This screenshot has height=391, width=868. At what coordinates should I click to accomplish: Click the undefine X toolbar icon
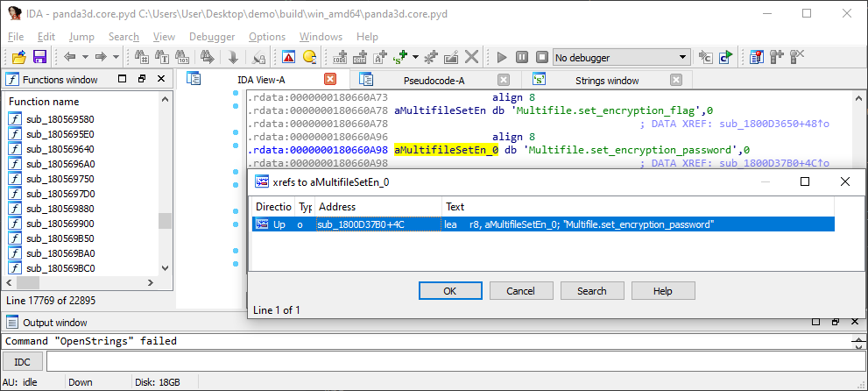coord(471,57)
